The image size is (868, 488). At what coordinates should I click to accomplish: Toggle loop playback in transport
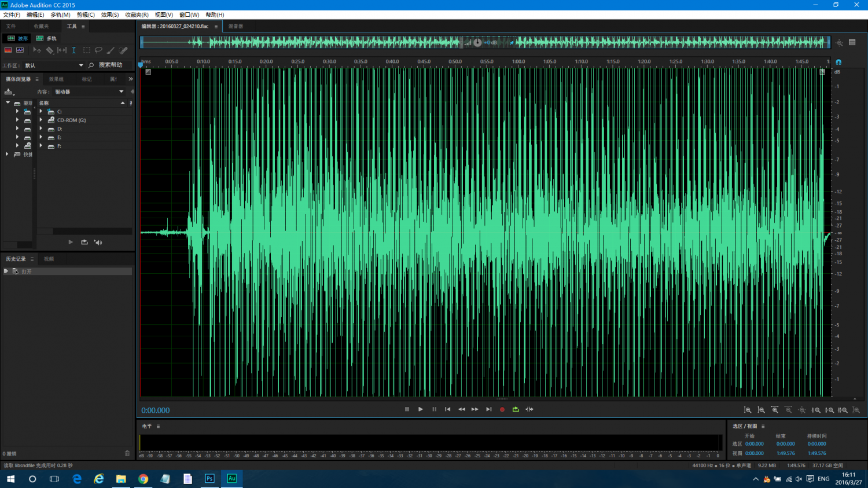516,409
